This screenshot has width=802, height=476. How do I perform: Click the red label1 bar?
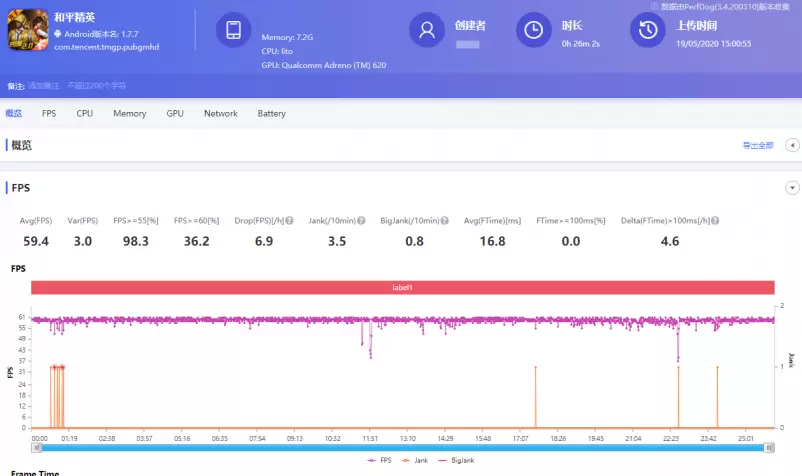tap(402, 288)
